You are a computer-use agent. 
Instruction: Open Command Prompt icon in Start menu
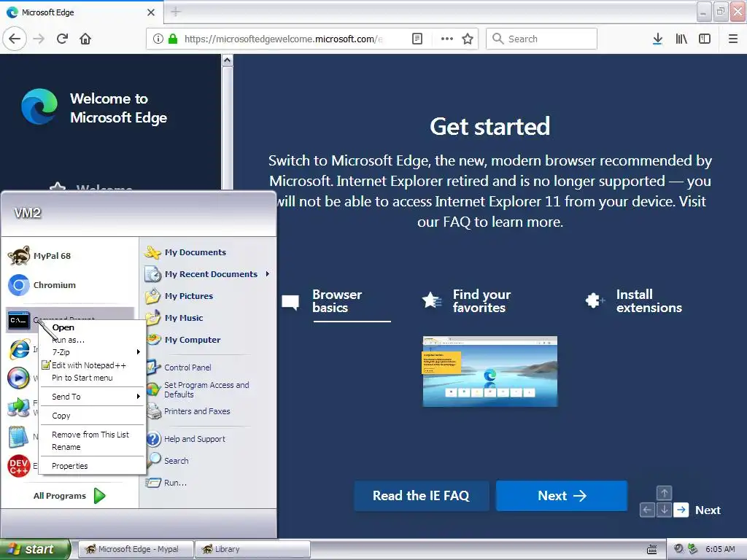click(19, 320)
